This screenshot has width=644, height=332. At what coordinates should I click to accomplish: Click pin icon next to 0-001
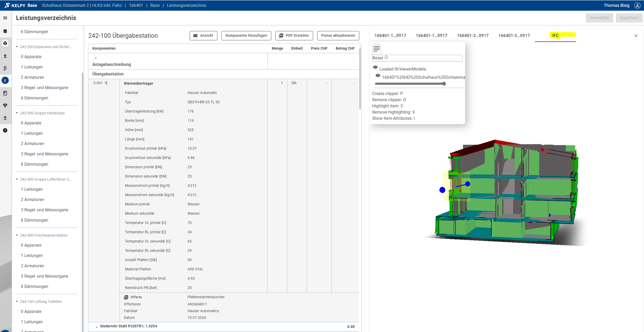[x=106, y=83]
